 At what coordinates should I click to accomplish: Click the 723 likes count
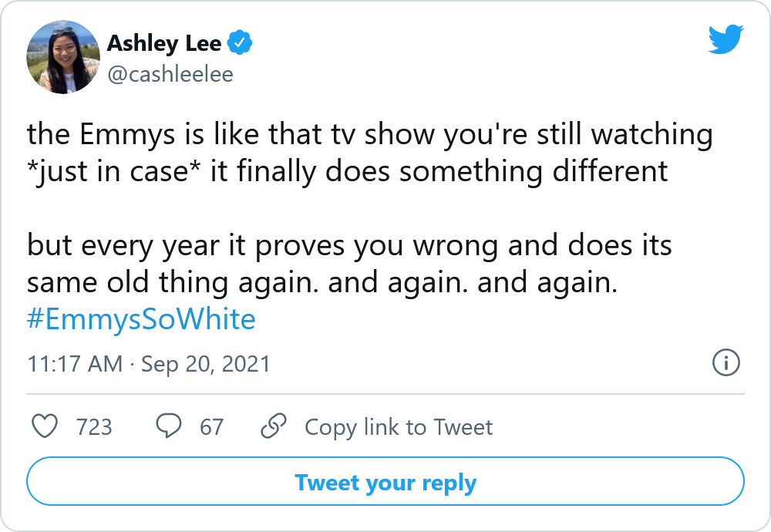pyautogui.click(x=94, y=426)
